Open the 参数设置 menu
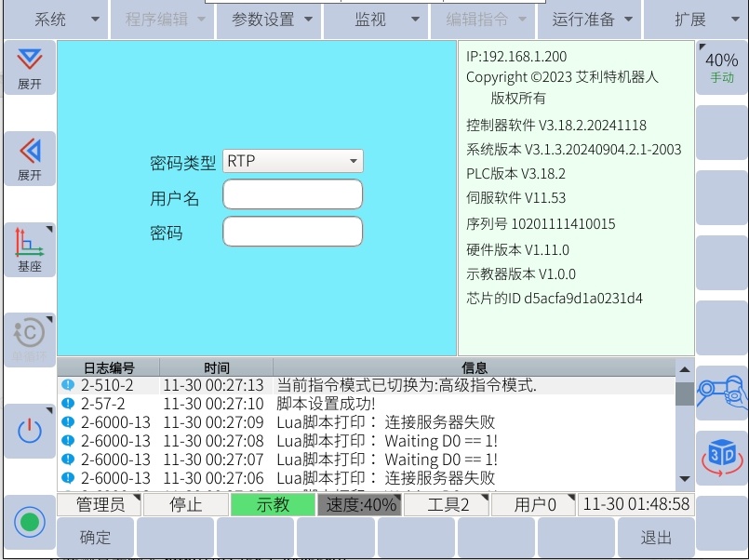 (x=269, y=20)
